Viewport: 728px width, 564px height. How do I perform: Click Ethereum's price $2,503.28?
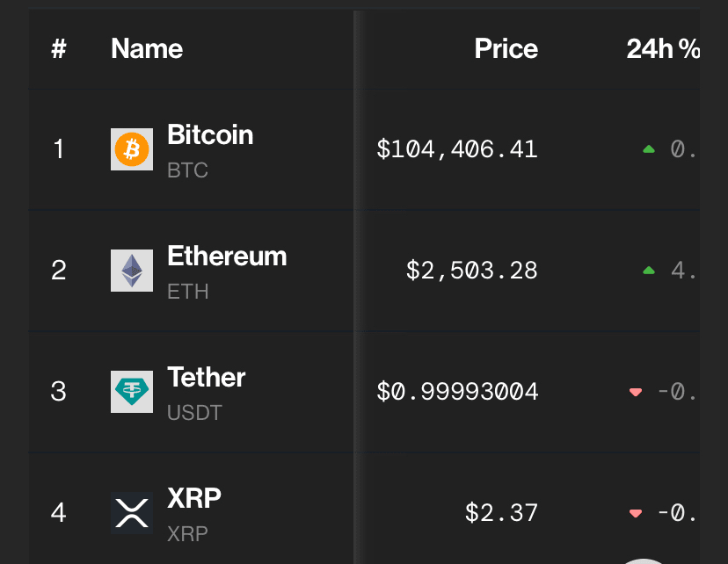pyautogui.click(x=471, y=271)
